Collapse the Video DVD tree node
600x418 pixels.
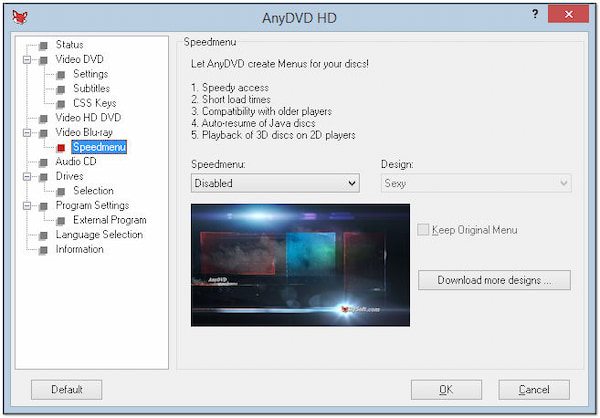click(27, 60)
